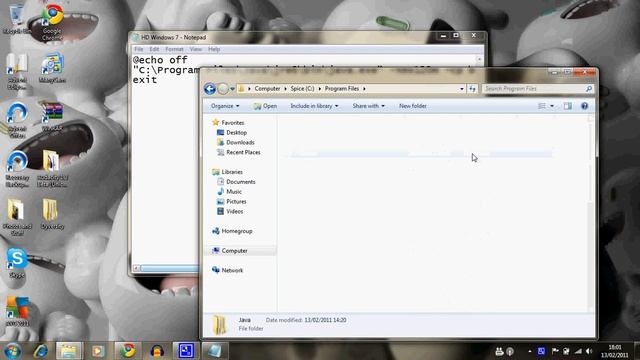Click the volume speaker tray icon
The image size is (640, 360).
click(589, 351)
